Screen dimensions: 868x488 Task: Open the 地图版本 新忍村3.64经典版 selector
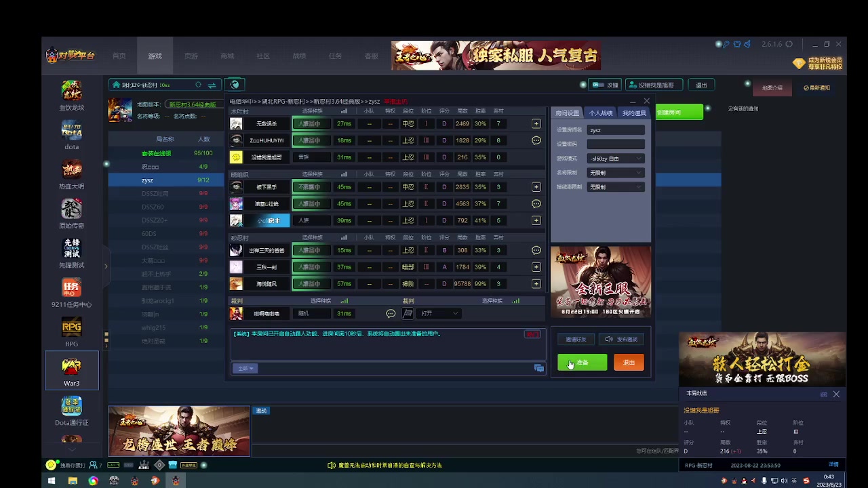pos(195,104)
